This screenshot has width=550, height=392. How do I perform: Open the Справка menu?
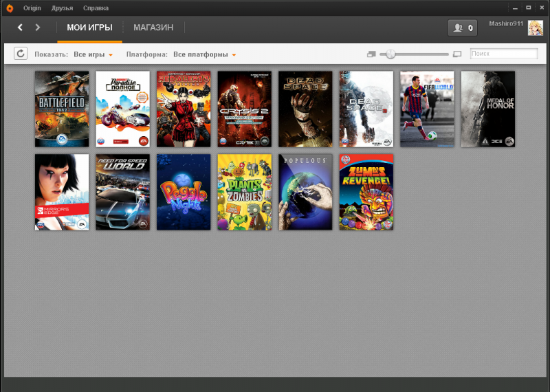tap(96, 8)
